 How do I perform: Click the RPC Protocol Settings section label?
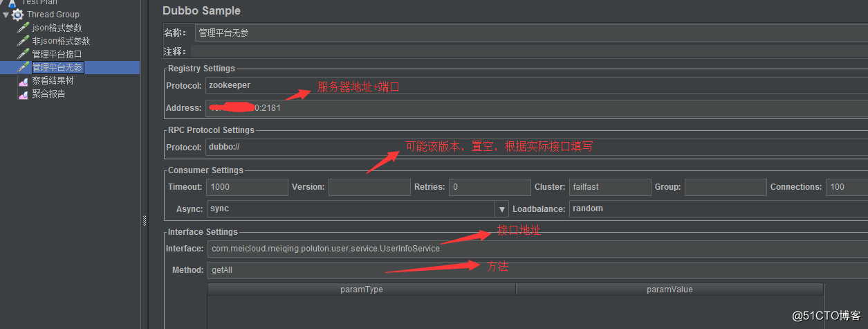point(211,130)
